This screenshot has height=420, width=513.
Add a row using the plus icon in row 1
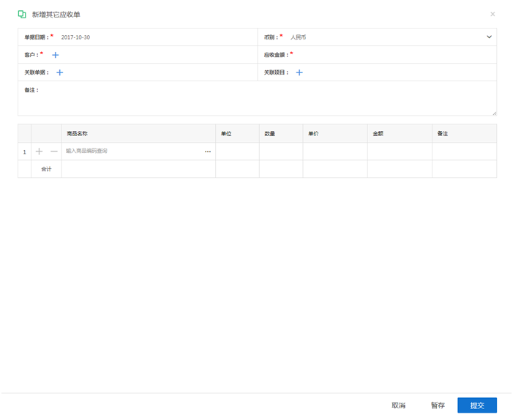(x=39, y=151)
